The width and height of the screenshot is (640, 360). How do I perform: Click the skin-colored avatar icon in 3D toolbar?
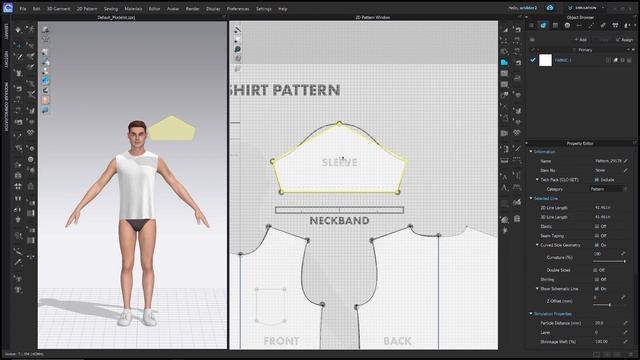(x=45, y=100)
